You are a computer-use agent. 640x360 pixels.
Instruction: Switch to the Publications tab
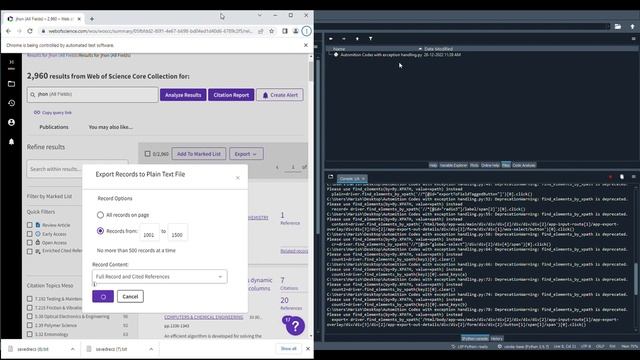54,127
